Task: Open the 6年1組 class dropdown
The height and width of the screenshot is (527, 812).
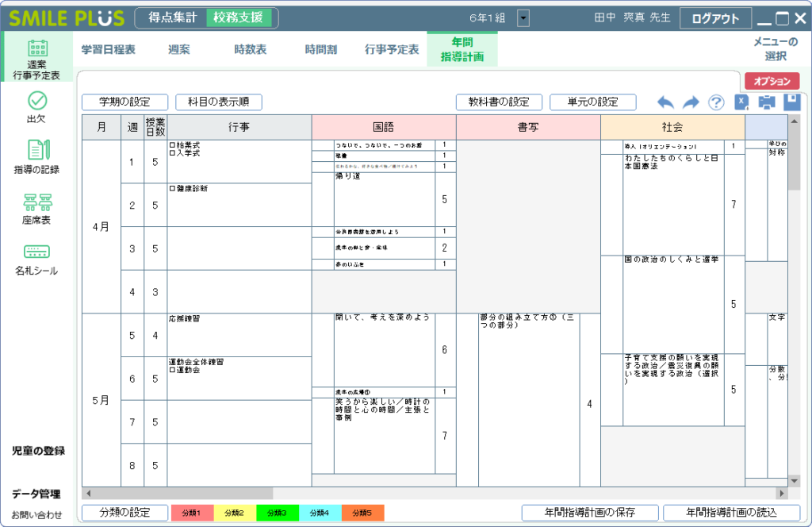Action: coord(523,17)
